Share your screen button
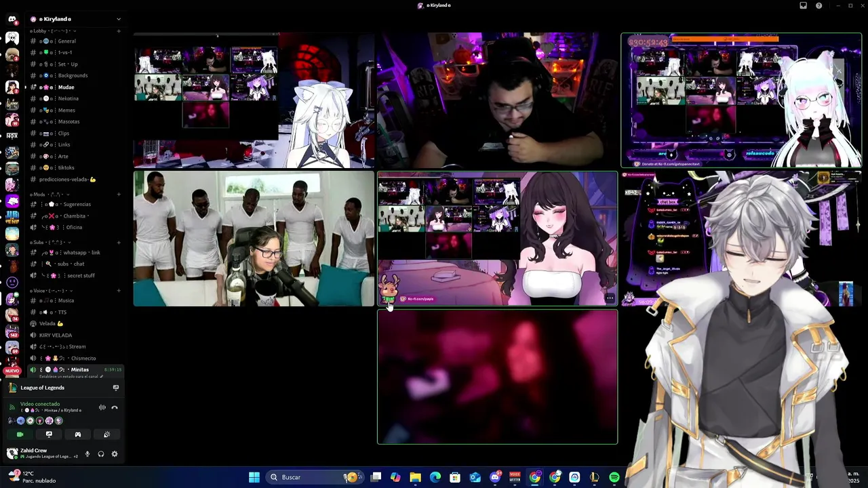This screenshot has height=488, width=868. click(x=49, y=434)
